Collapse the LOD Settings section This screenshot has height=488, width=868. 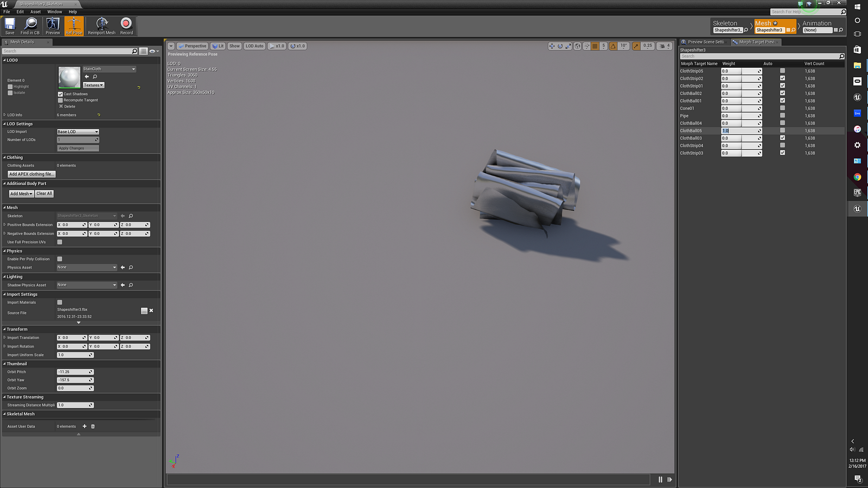tap(4, 124)
